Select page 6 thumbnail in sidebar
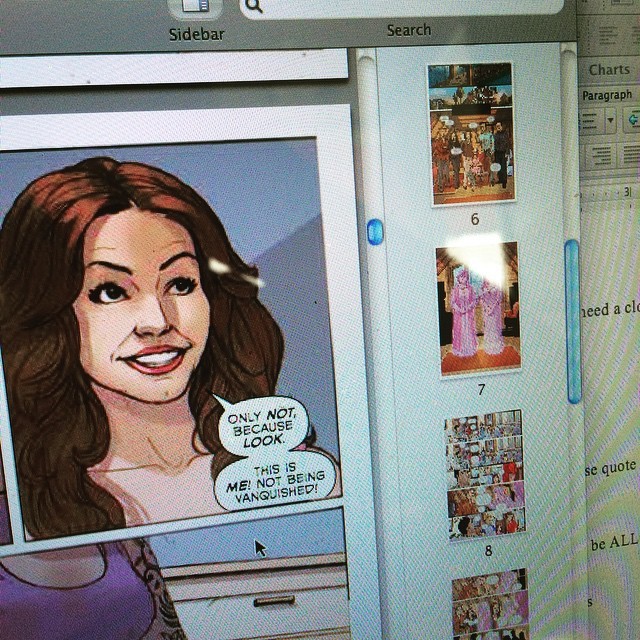This screenshot has height=640, width=640. [x=471, y=133]
